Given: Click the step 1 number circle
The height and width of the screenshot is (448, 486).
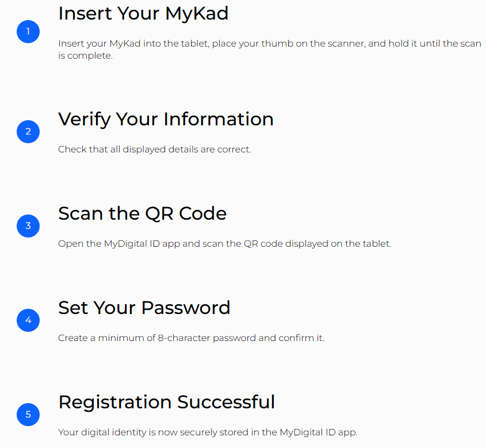Looking at the screenshot, I should tap(28, 32).
